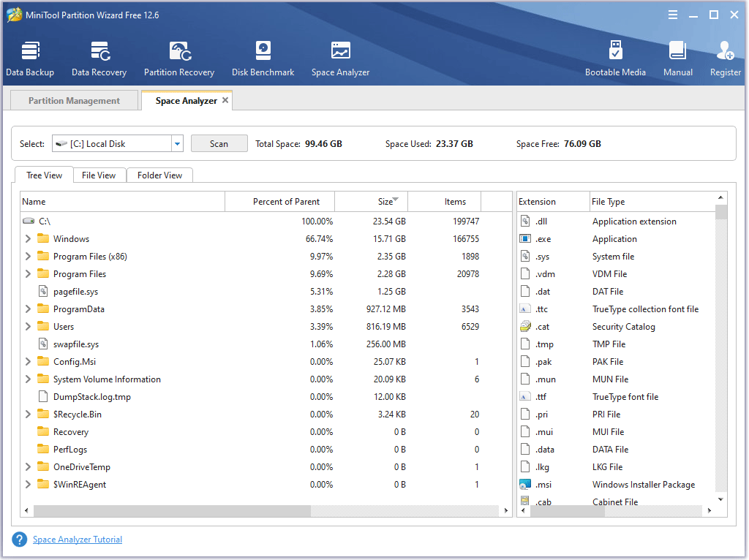Click the .sys system file icon
This screenshot has width=749, height=560.
click(525, 257)
